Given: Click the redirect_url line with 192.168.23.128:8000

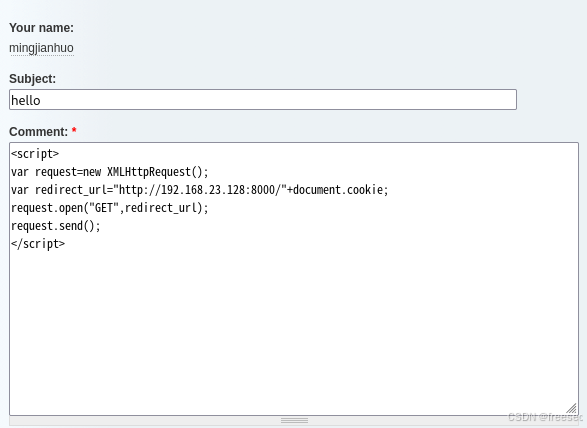Looking at the screenshot, I should (200, 190).
